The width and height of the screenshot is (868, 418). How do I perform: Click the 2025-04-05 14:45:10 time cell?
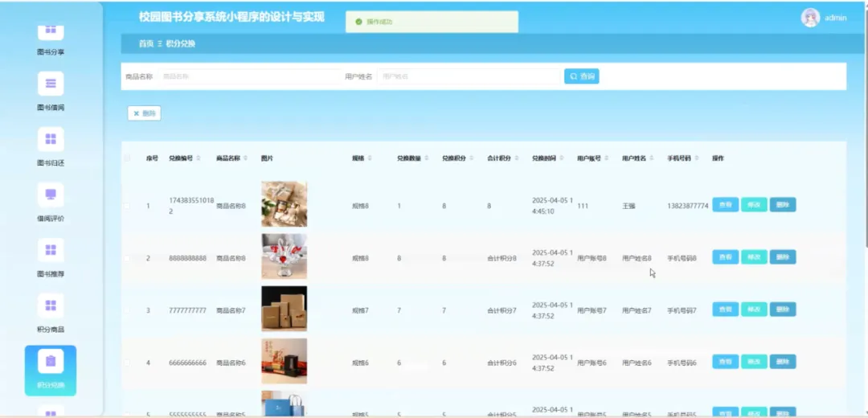[552, 206]
